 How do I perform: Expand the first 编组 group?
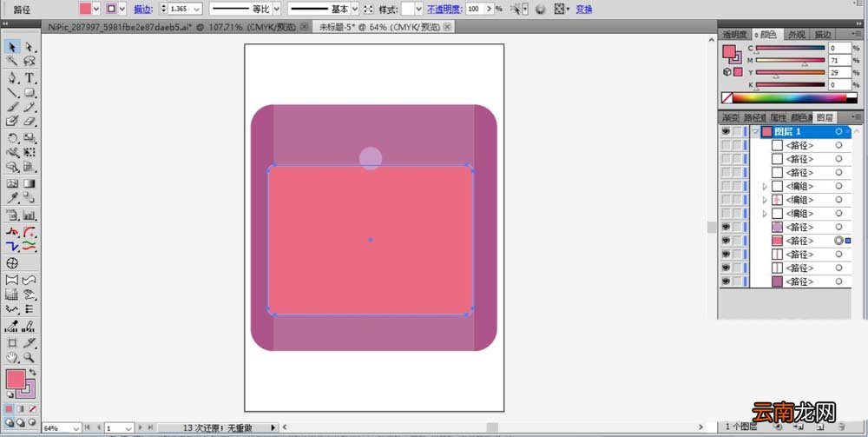[x=765, y=187]
